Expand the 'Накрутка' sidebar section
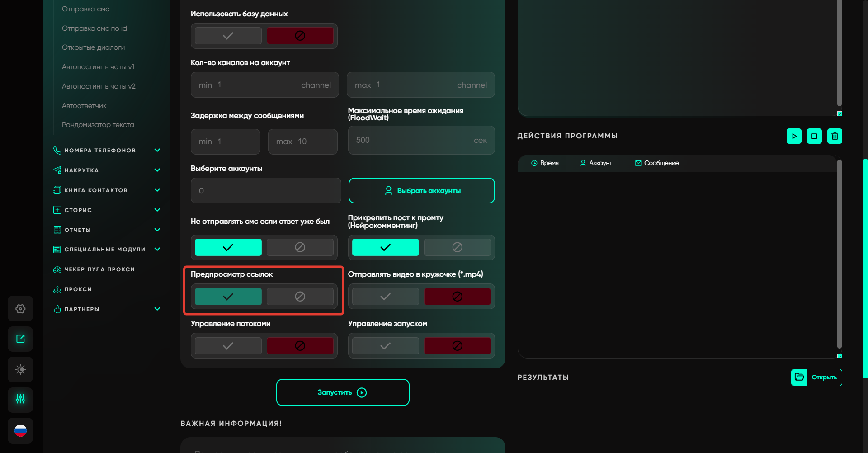Image resolution: width=868 pixels, height=453 pixels. coord(157,170)
